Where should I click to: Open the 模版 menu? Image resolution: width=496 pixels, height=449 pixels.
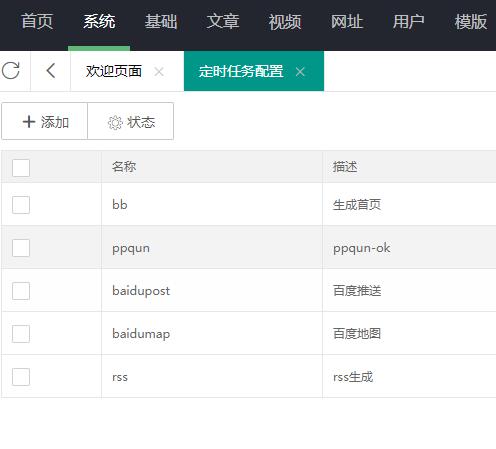click(x=471, y=22)
